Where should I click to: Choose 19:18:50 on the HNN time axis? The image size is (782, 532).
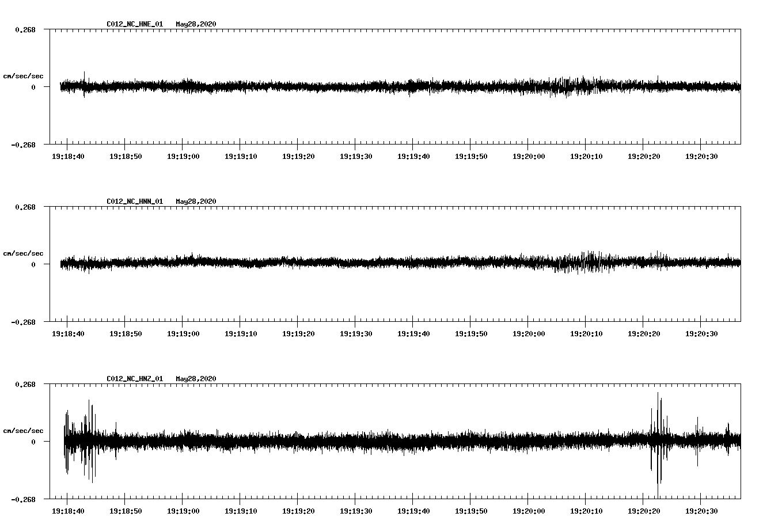(x=126, y=333)
